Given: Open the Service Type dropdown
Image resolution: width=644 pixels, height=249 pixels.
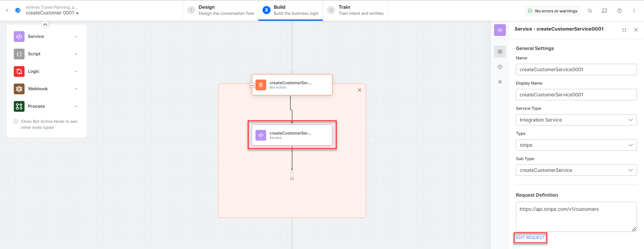Looking at the screenshot, I should (x=576, y=120).
